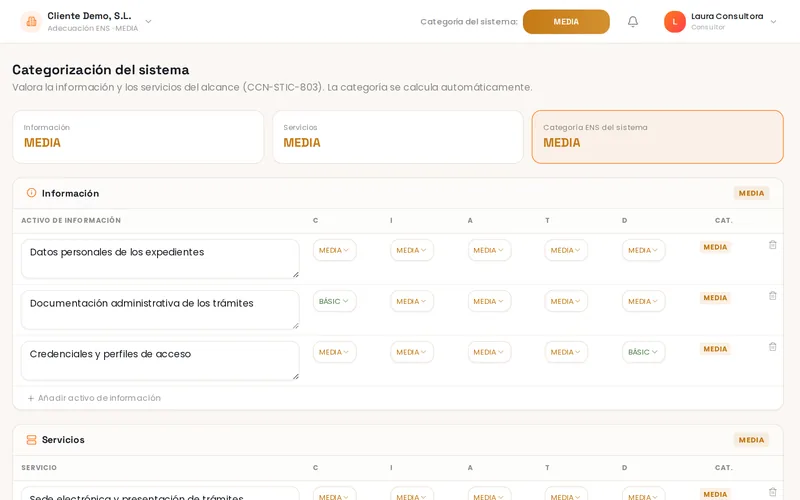Screen dimensions: 800x500
Task: Click the SERVICIO column header
Action: 39,467
